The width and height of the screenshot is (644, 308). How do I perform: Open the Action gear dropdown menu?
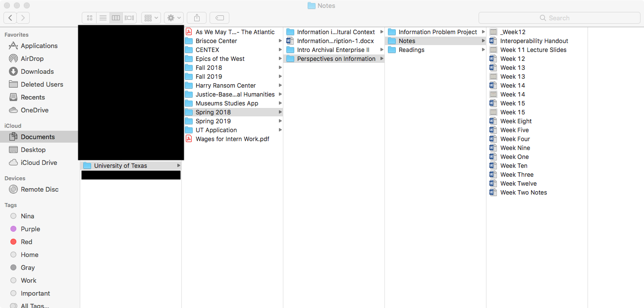[x=174, y=18]
